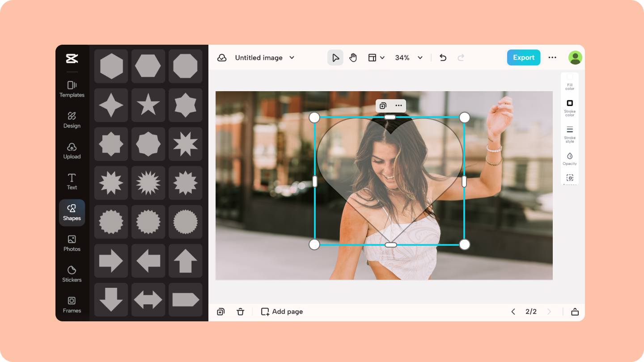
Task: Click the Redo icon
Action: tap(461, 57)
